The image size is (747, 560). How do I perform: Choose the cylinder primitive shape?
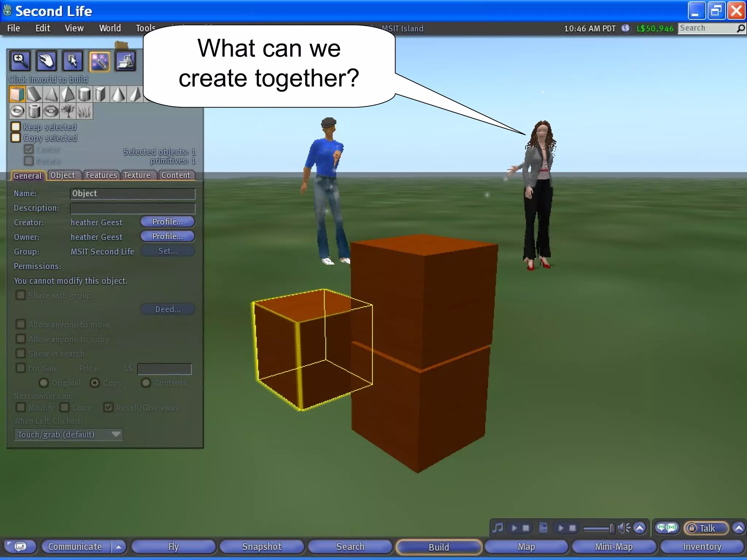(84, 94)
